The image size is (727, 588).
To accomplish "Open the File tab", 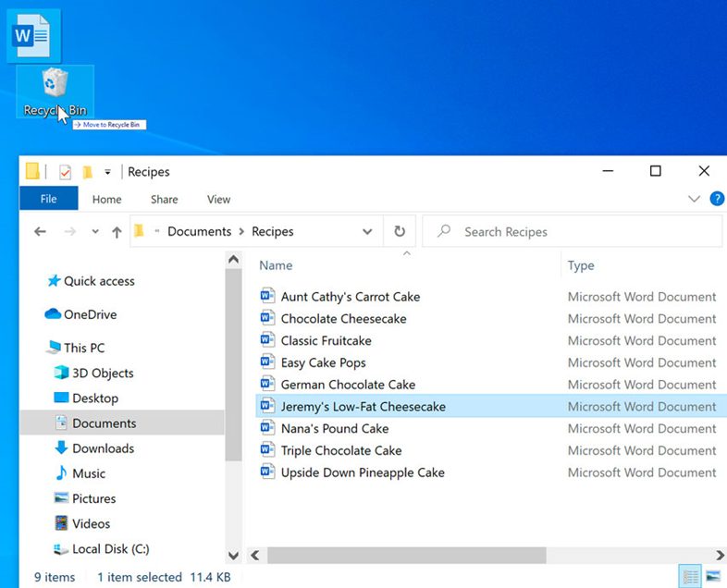I will pos(49,199).
